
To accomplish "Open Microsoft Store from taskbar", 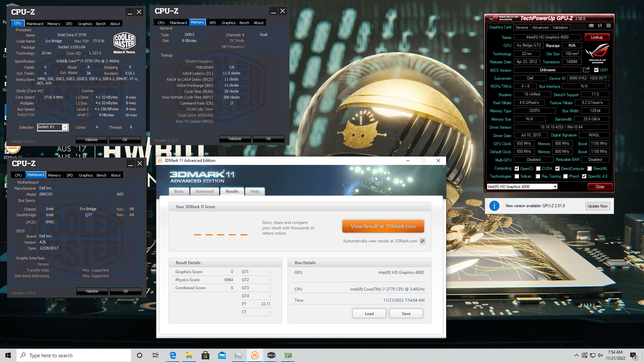I will (205, 355).
